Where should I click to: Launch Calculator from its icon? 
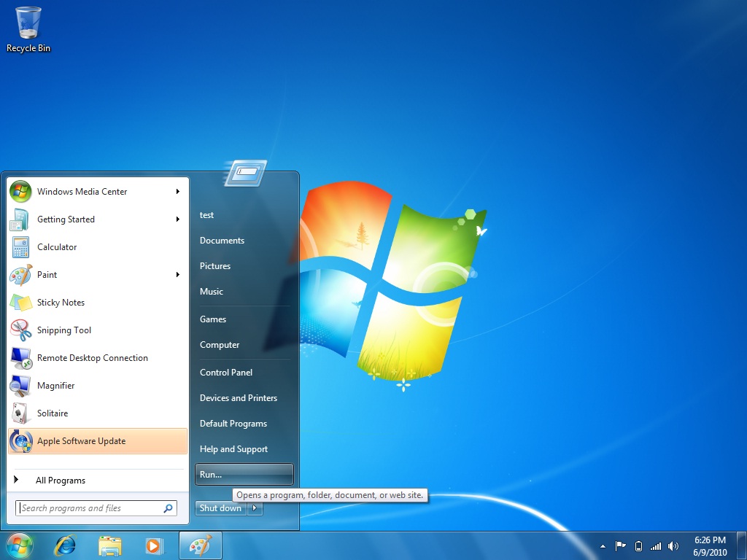point(20,247)
